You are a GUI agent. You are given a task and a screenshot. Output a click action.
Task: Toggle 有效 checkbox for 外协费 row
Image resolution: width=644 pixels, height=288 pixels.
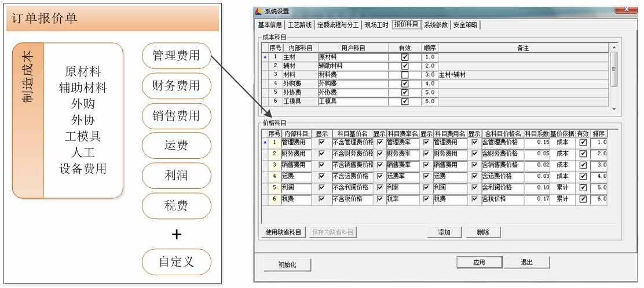click(405, 93)
